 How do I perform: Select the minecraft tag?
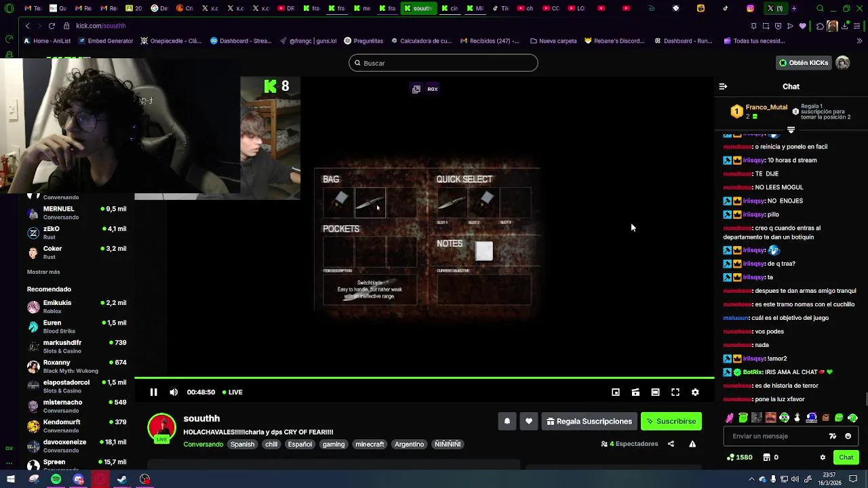click(x=370, y=445)
